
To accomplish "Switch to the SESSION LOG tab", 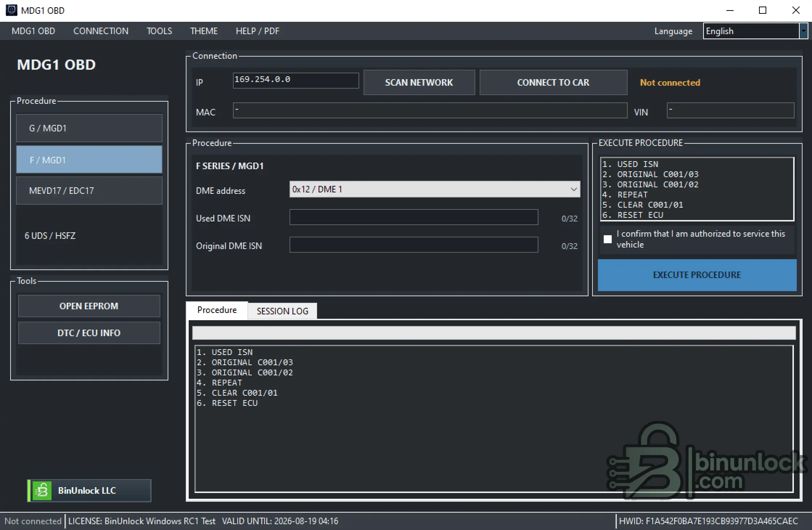I will point(282,311).
